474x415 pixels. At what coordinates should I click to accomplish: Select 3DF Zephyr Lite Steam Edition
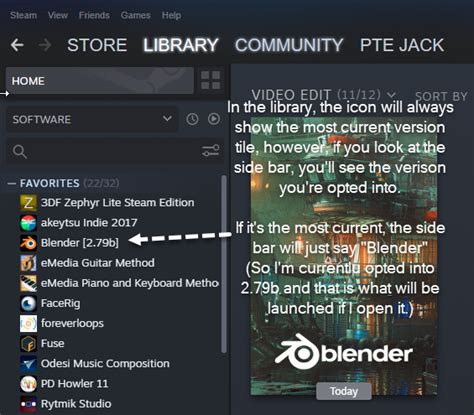click(x=117, y=203)
